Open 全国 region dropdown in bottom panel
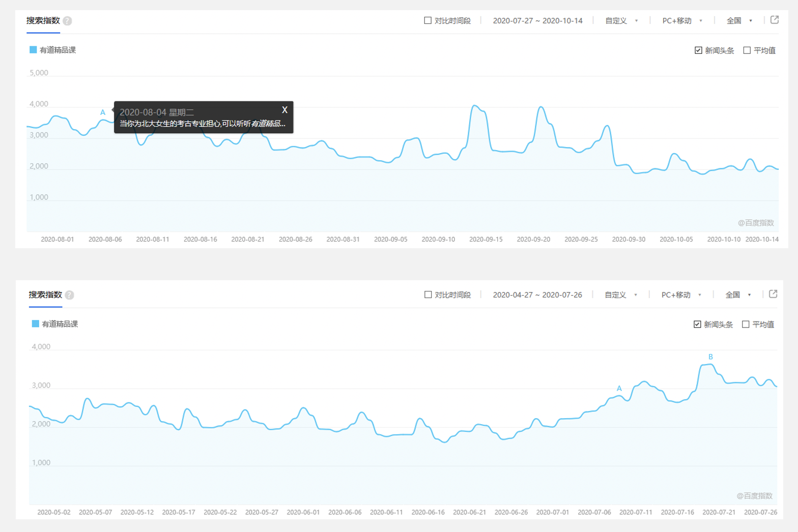The image size is (798, 532). pyautogui.click(x=738, y=295)
